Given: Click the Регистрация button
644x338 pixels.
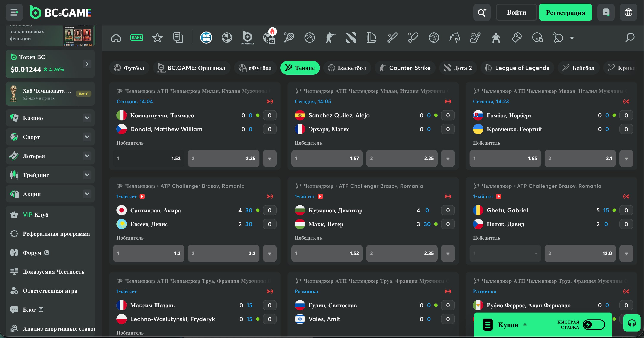Looking at the screenshot, I should [x=565, y=12].
